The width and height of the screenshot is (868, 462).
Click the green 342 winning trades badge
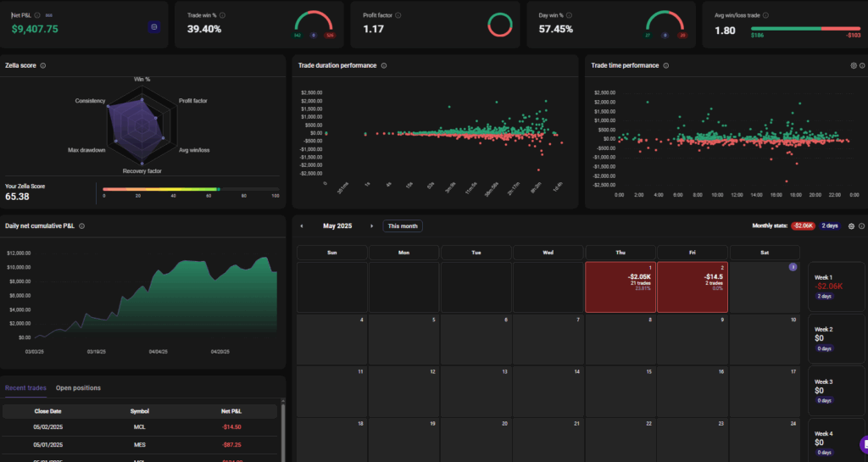pyautogui.click(x=298, y=36)
